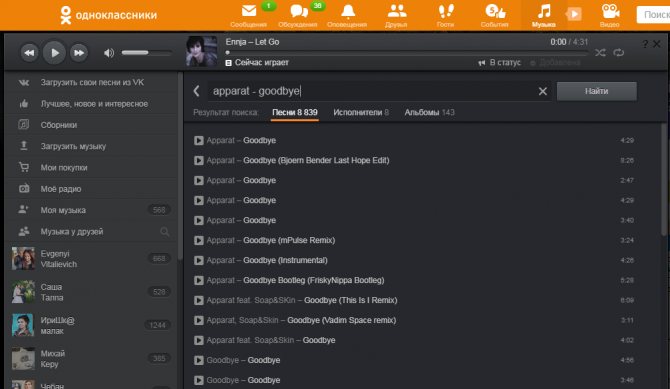Play the current song
670x389 pixels.
(54, 53)
